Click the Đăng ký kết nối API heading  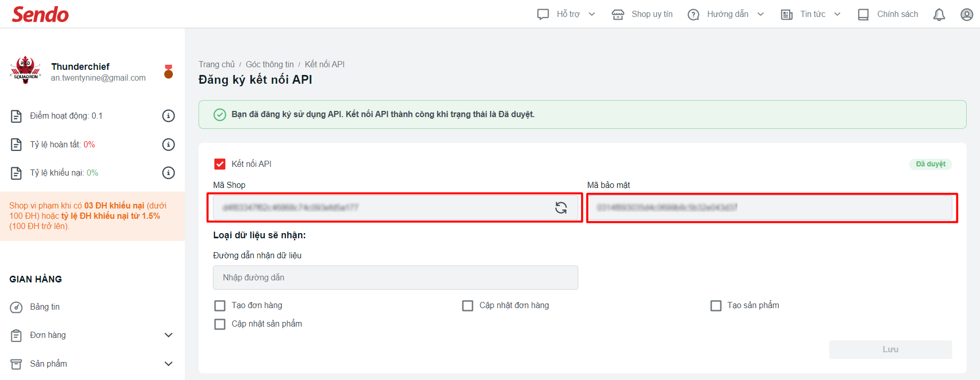pos(255,80)
